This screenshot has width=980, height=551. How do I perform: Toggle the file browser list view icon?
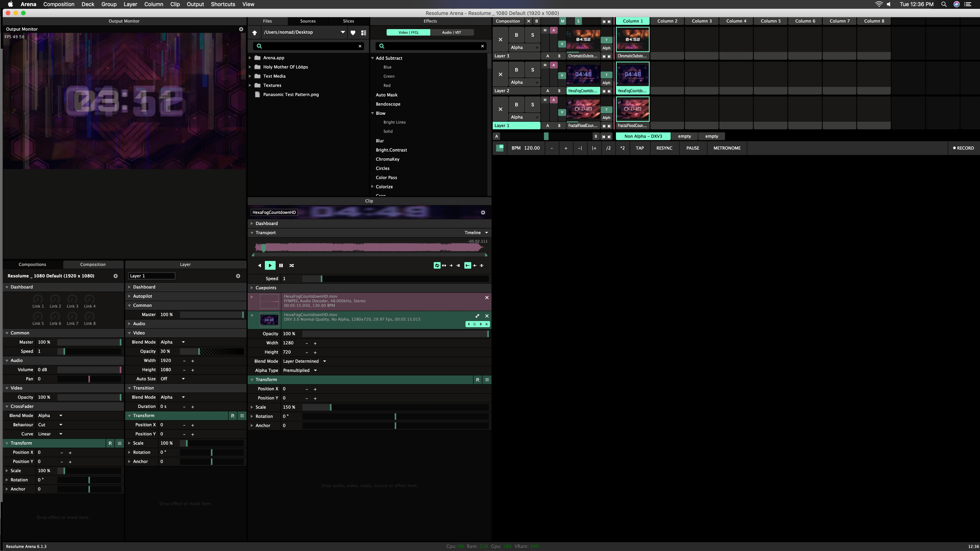pos(363,32)
